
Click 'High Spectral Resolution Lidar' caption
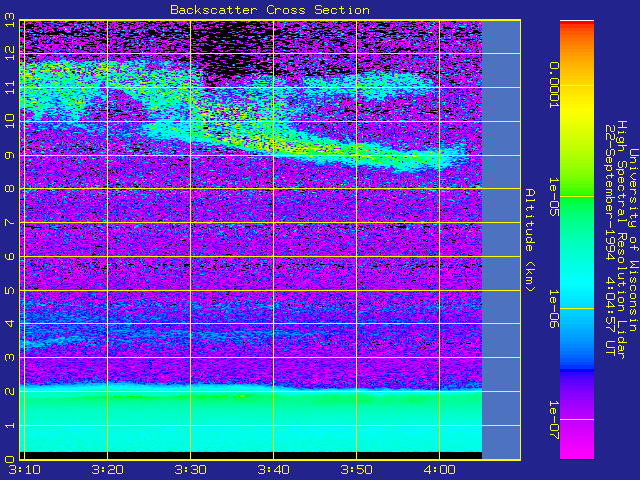click(x=621, y=240)
